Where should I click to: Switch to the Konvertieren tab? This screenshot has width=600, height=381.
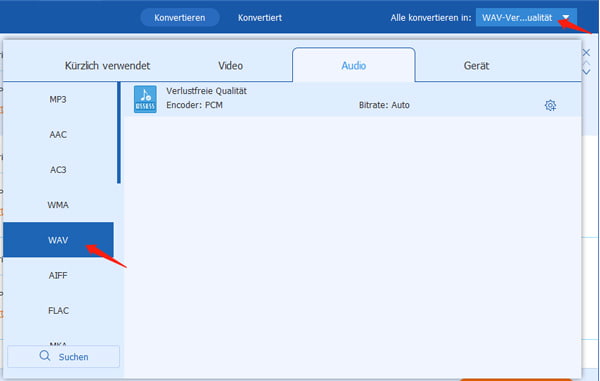pyautogui.click(x=180, y=18)
